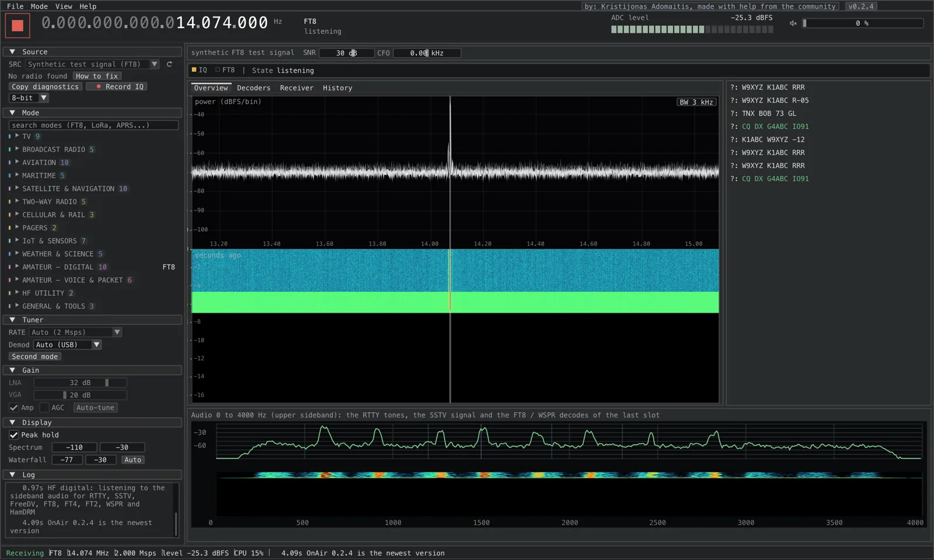
Task: Expand AMATEUR – VOICE & PACKET category
Action: point(17,280)
